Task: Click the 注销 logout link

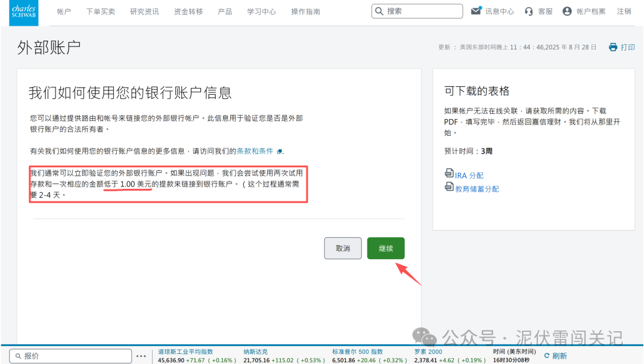Action: [x=624, y=11]
